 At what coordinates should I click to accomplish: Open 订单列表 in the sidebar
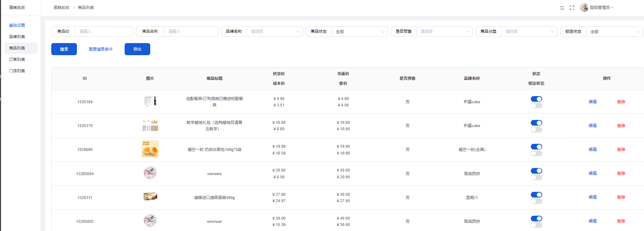tap(17, 59)
